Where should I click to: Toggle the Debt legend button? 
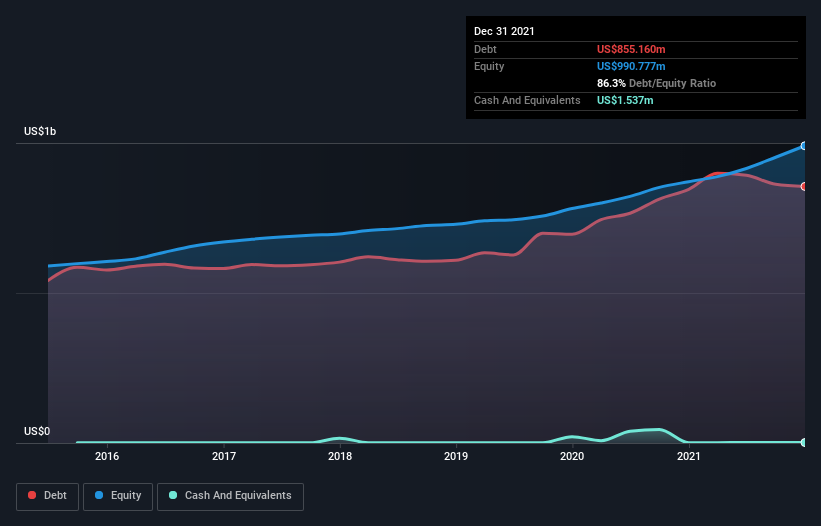(x=48, y=496)
